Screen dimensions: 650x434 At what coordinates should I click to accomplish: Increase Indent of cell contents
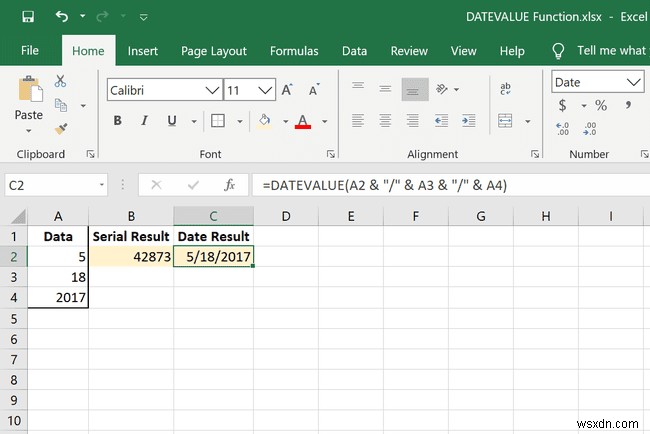(x=469, y=121)
